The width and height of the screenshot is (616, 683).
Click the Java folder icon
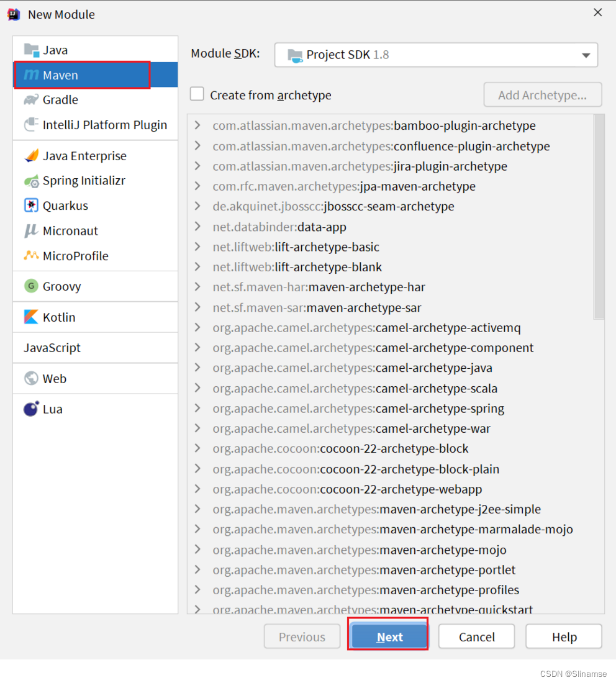(x=32, y=50)
